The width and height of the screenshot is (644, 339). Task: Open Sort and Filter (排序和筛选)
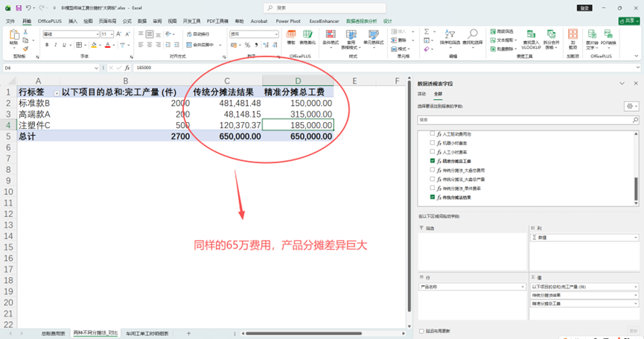[x=450, y=37]
